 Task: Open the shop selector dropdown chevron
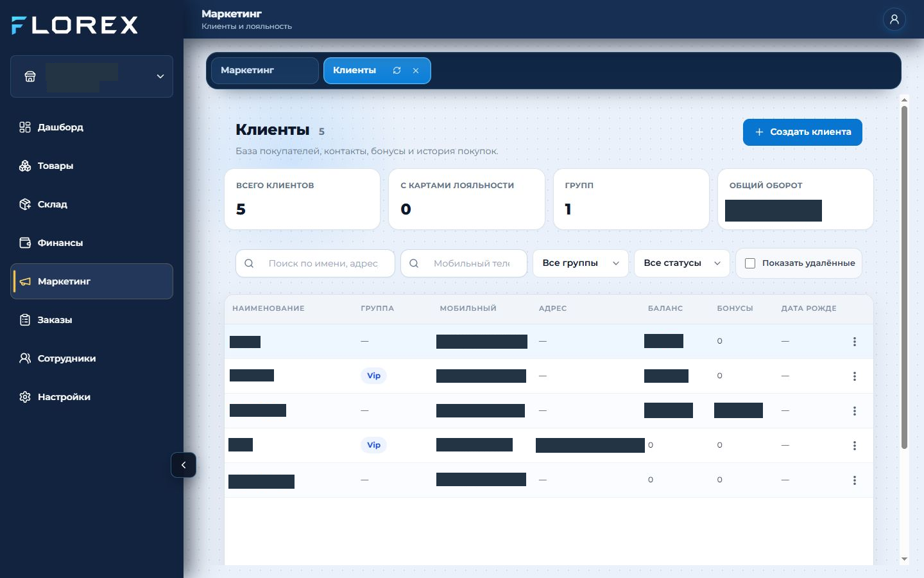pos(160,76)
